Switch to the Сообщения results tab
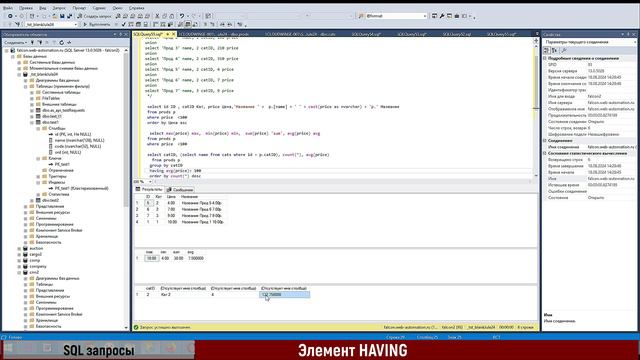Image resolution: width=640 pixels, height=360 pixels. point(180,190)
